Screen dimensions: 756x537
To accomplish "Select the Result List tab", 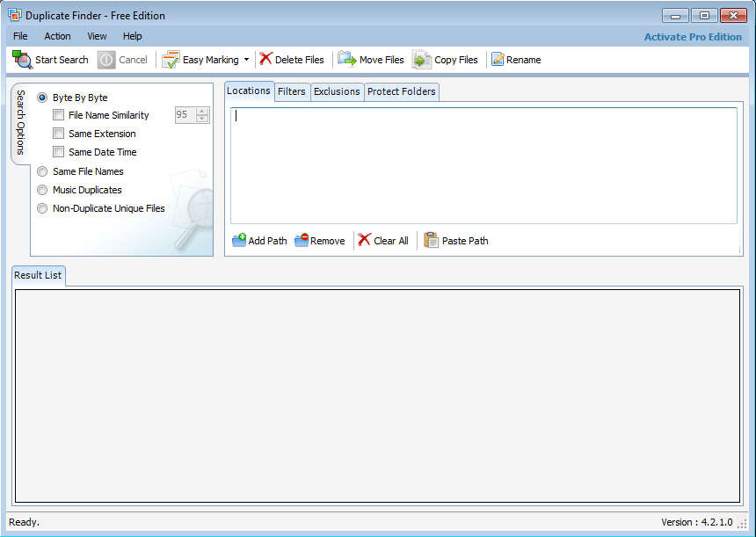I will click(38, 275).
